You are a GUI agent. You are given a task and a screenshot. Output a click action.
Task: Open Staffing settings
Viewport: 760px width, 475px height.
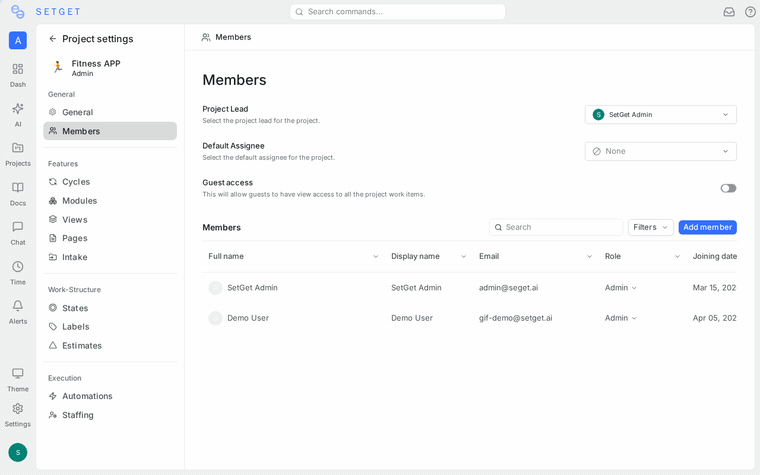click(110, 415)
